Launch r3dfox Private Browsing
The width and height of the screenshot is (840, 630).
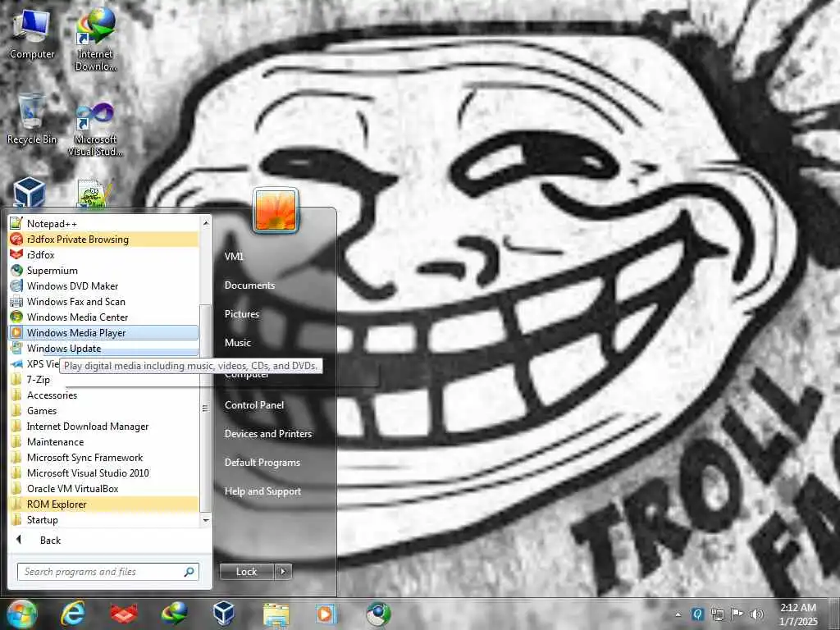point(103,240)
